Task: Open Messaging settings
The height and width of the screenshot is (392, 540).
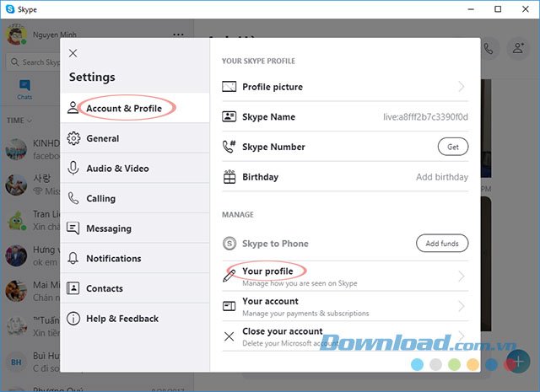Action: 135,228
